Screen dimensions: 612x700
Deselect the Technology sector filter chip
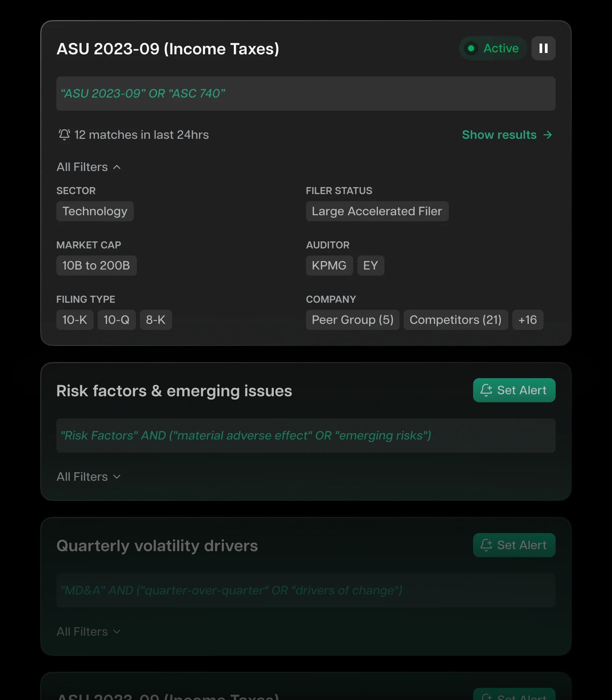click(95, 211)
